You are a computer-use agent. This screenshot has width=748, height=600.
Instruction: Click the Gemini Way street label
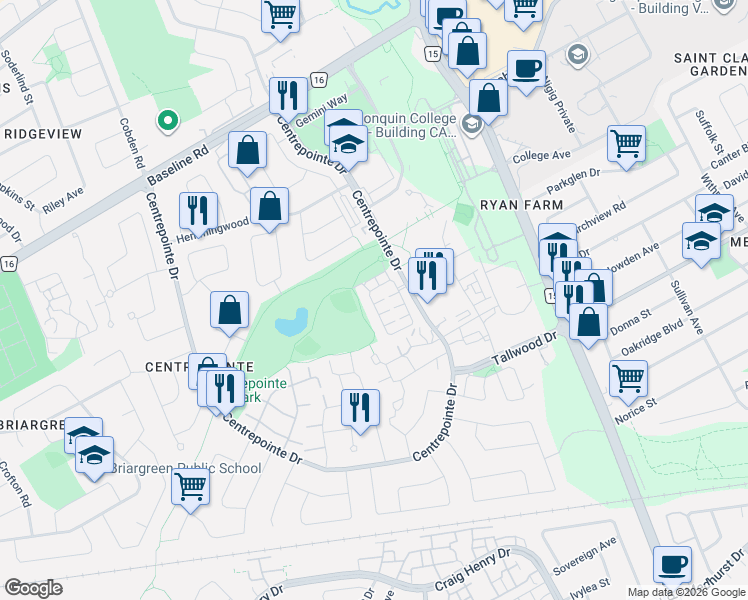click(322, 110)
